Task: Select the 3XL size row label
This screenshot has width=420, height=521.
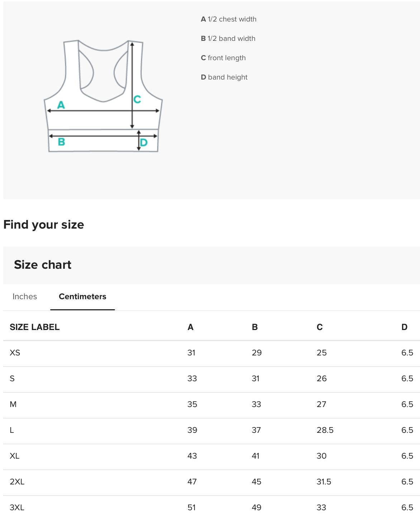Action: click(17, 508)
